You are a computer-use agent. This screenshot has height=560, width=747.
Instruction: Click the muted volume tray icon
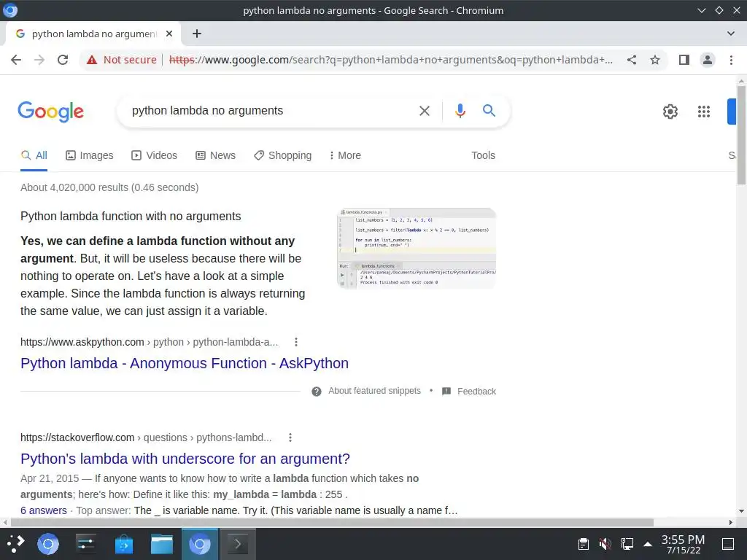tap(605, 544)
